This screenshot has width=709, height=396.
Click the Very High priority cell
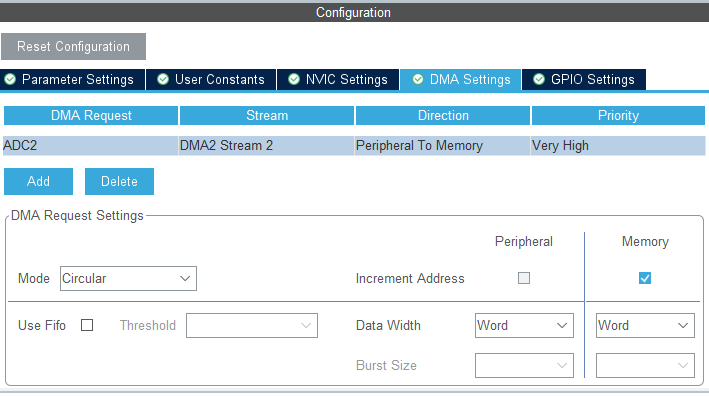[618, 146]
